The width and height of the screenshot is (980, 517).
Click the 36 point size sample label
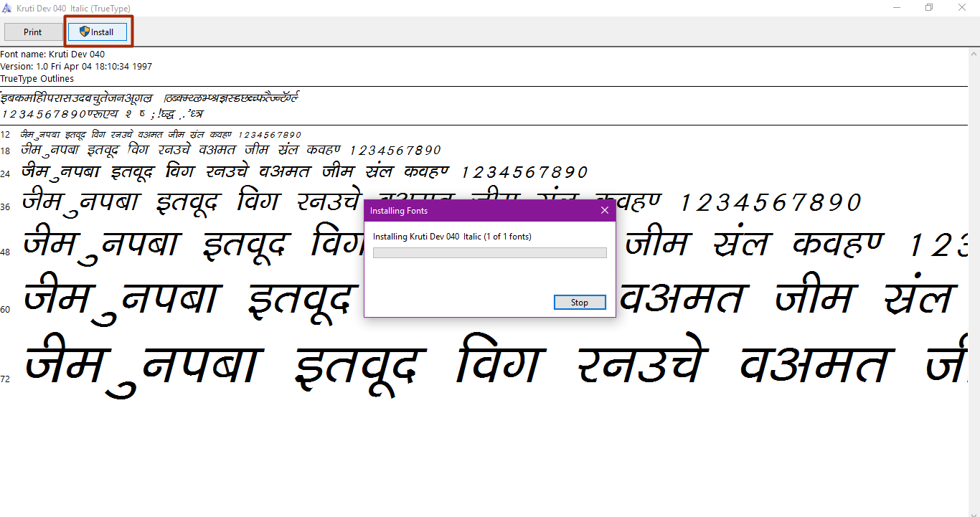pyautogui.click(x=5, y=207)
